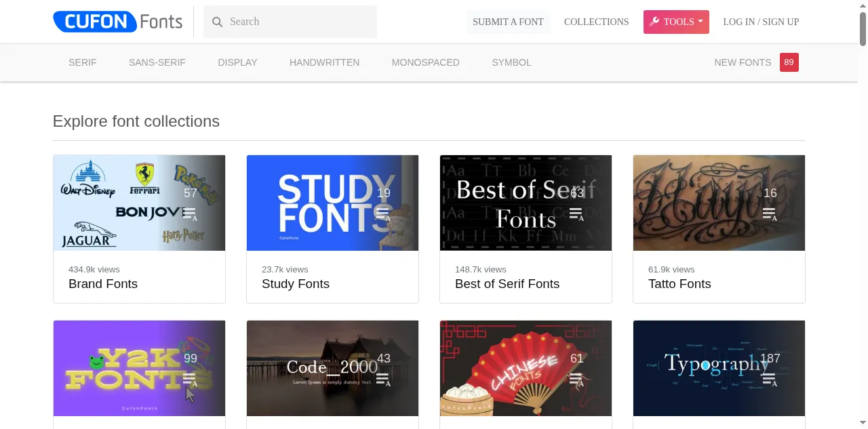Open the Best of Serif Fonts title
This screenshot has width=868, height=429.
point(507,284)
